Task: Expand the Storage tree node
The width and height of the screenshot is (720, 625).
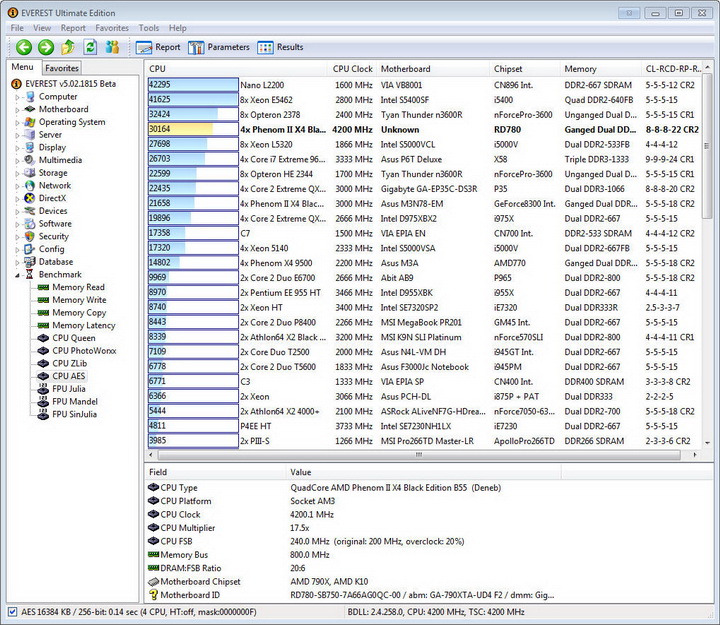Action: [x=17, y=174]
